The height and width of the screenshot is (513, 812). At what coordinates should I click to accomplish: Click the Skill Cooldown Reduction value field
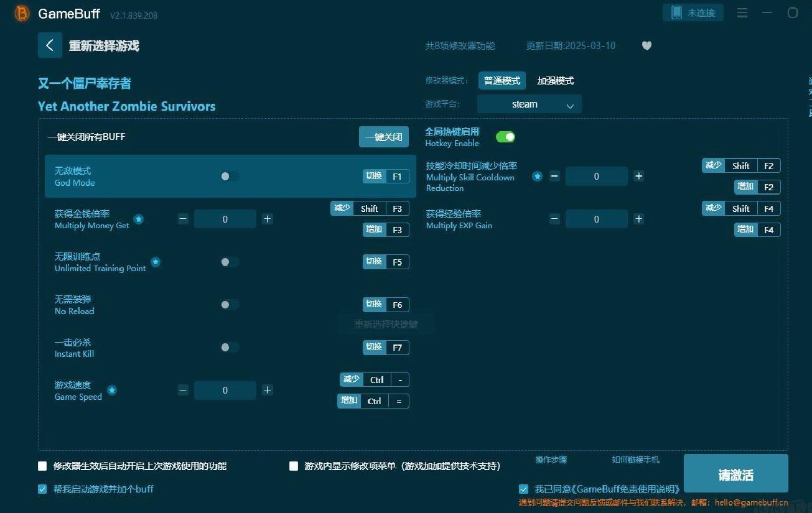(x=597, y=176)
